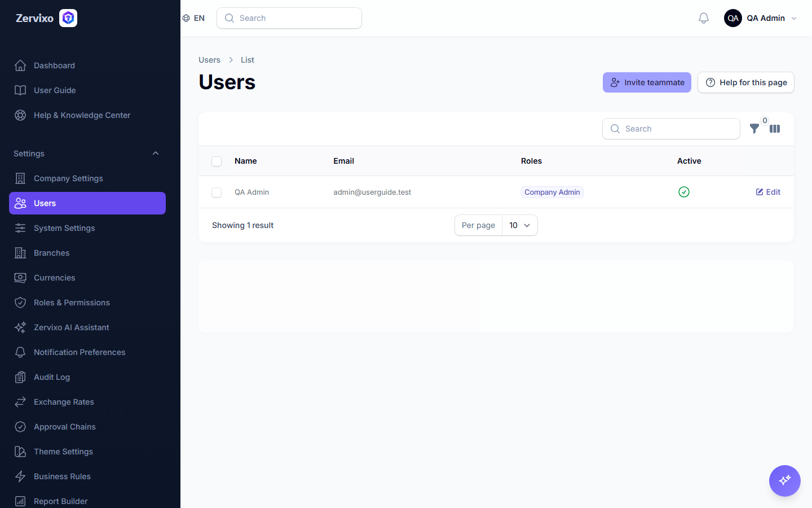Screen dimensions: 812x508
Task: Open the EN language selector
Action: tap(193, 18)
